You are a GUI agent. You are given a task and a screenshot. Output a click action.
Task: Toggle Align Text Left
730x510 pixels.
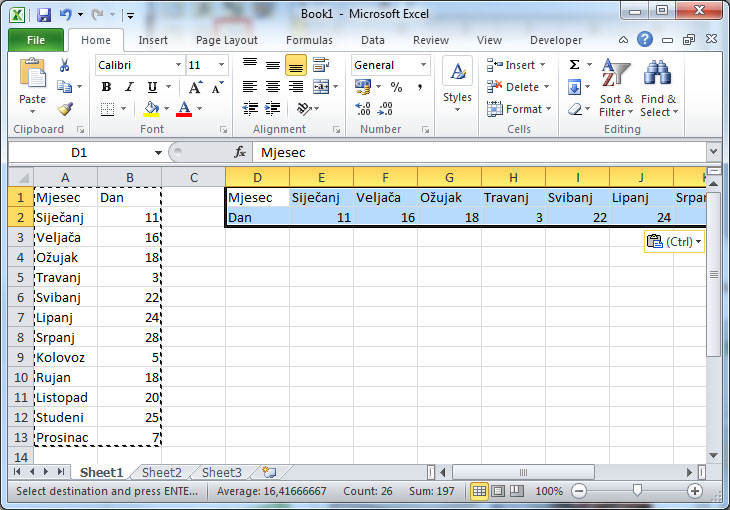[250, 87]
